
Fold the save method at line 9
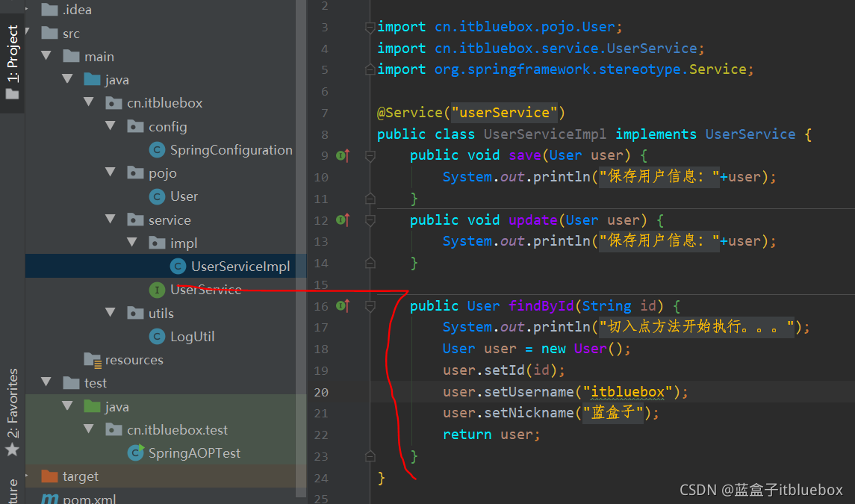[x=370, y=156]
